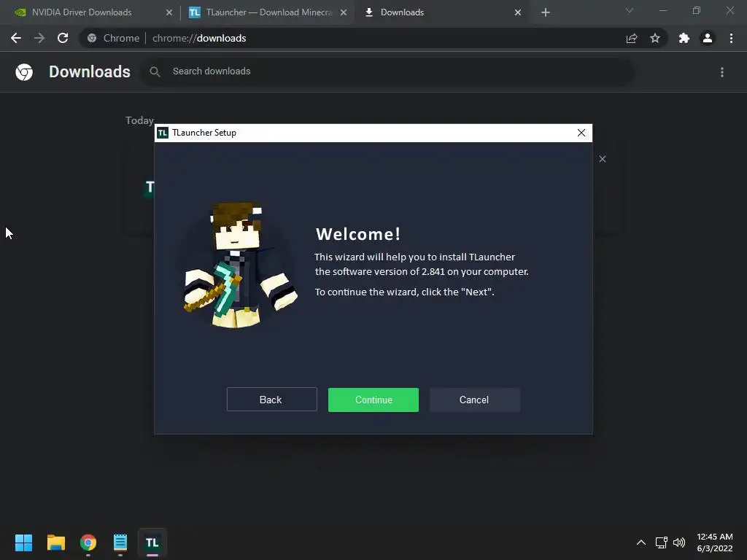
Task: Click the magnifier icon in the downloads search
Action: click(155, 71)
